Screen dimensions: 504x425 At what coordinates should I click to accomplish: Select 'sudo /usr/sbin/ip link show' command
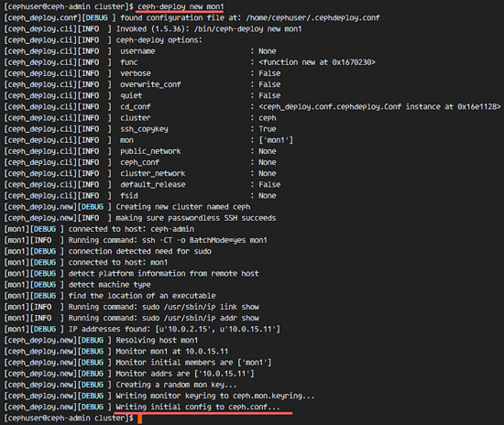201,307
